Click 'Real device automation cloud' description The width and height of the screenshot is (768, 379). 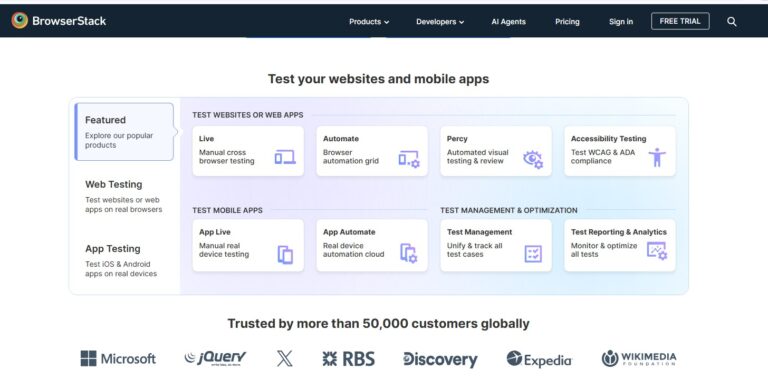pyautogui.click(x=354, y=250)
